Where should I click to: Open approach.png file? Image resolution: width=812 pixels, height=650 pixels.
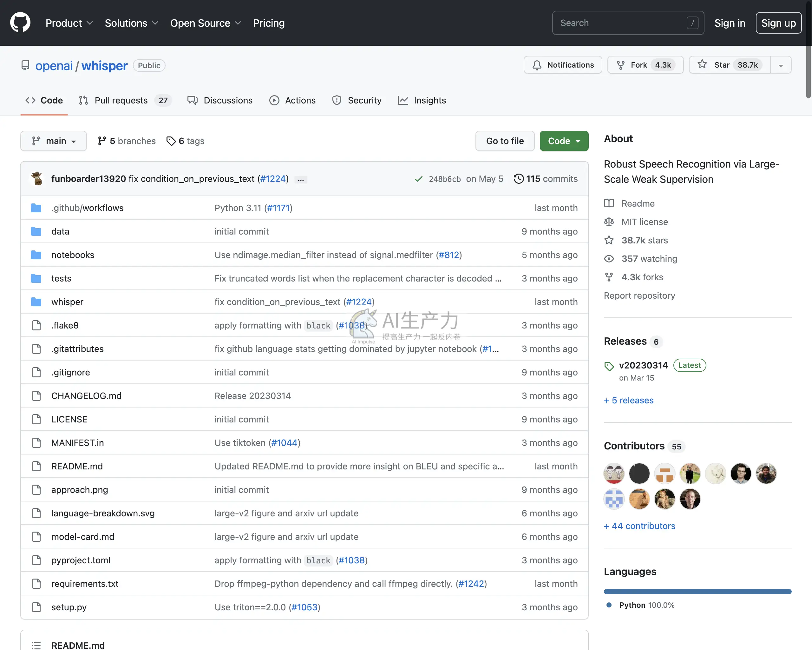[80, 490]
